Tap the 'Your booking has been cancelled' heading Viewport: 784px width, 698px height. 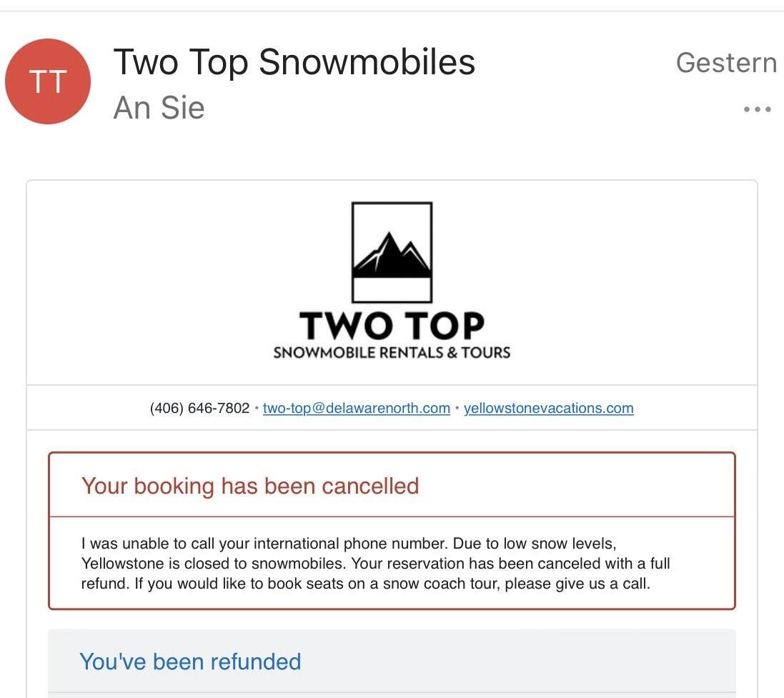[x=250, y=486]
